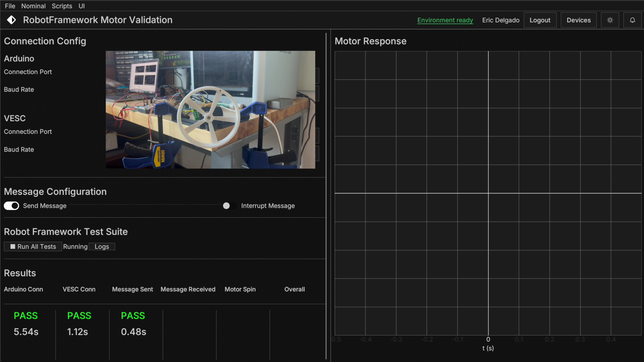Disable the Send Message switch
The image size is (644, 362).
click(11, 206)
